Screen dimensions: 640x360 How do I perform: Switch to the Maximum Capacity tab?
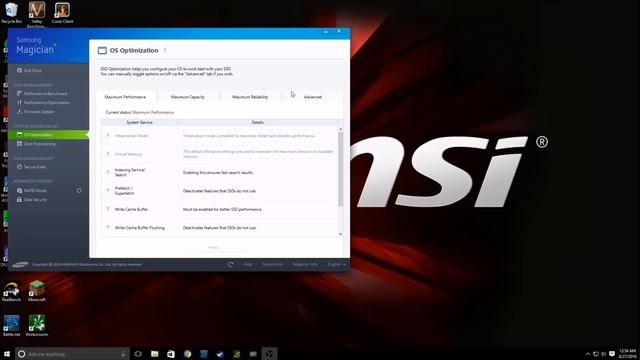point(188,97)
